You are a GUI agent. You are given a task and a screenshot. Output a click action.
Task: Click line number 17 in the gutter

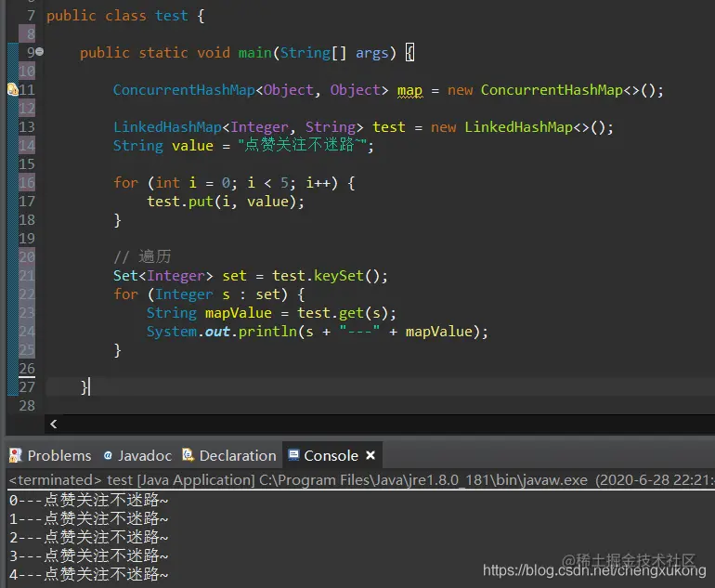(x=27, y=202)
